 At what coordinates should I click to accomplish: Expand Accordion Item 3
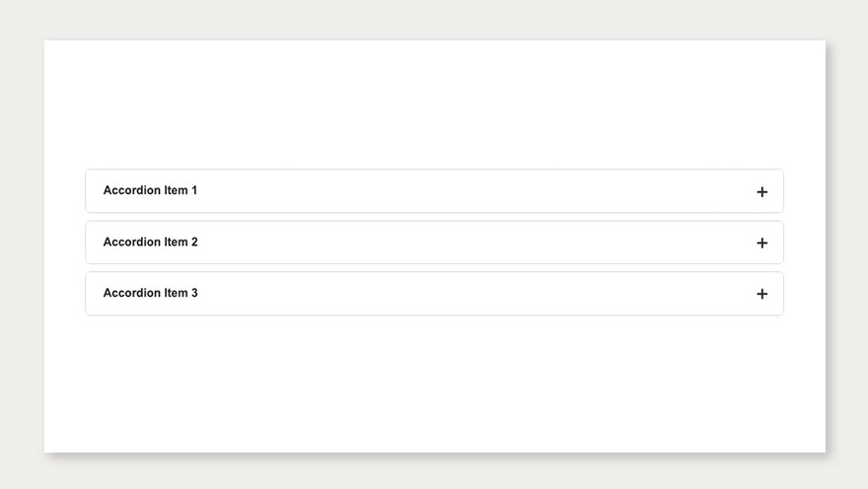(434, 294)
